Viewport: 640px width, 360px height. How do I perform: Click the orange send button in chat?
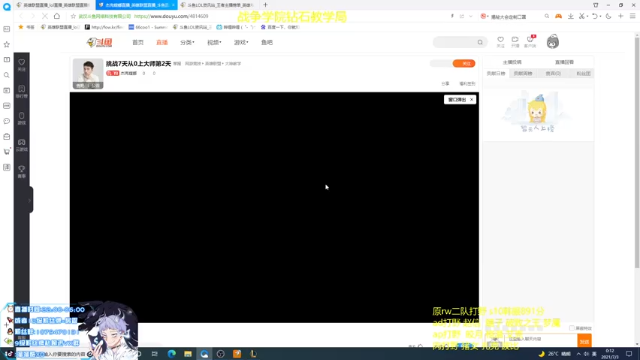[x=584, y=341]
